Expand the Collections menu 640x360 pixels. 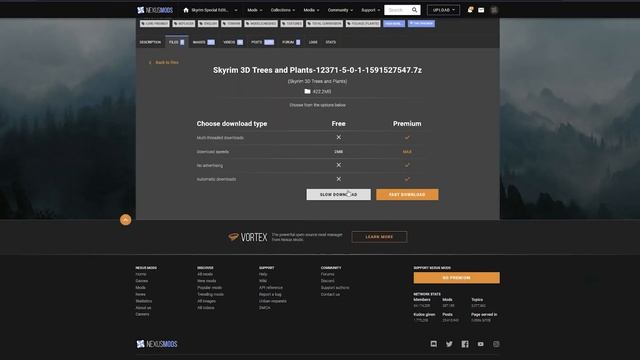[283, 10]
